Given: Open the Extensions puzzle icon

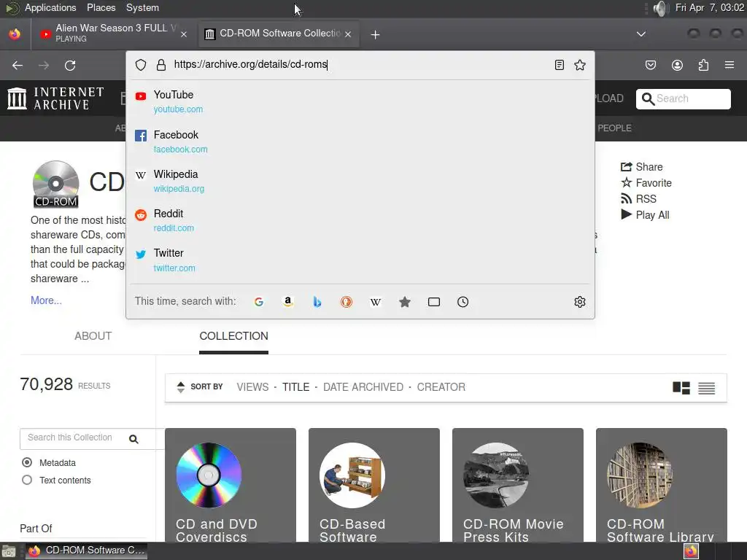Looking at the screenshot, I should click(x=703, y=65).
